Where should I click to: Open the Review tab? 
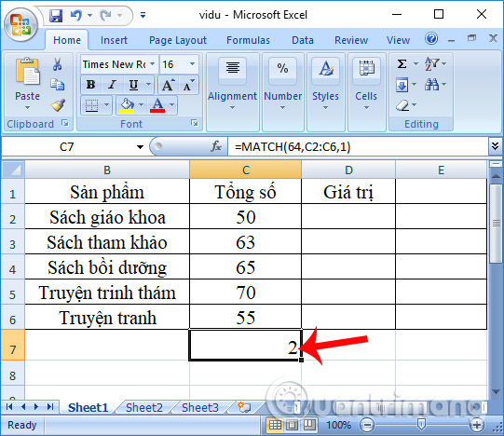pyautogui.click(x=351, y=40)
